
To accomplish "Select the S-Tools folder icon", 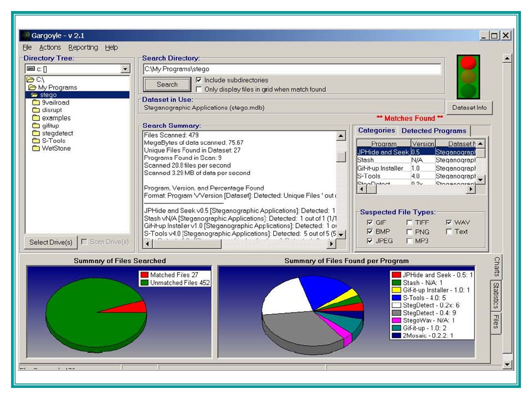I will (x=36, y=140).
